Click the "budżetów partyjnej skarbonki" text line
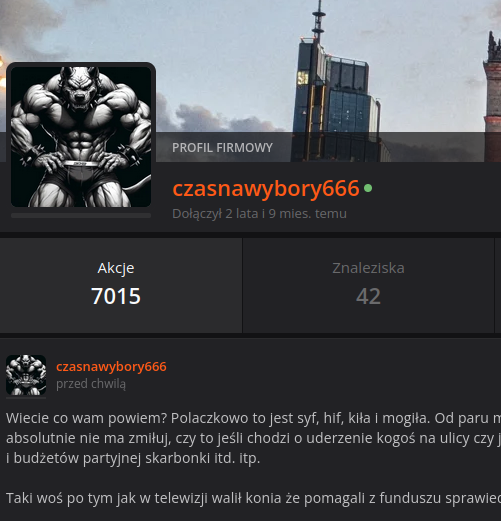The width and height of the screenshot is (501, 521). click(x=133, y=458)
